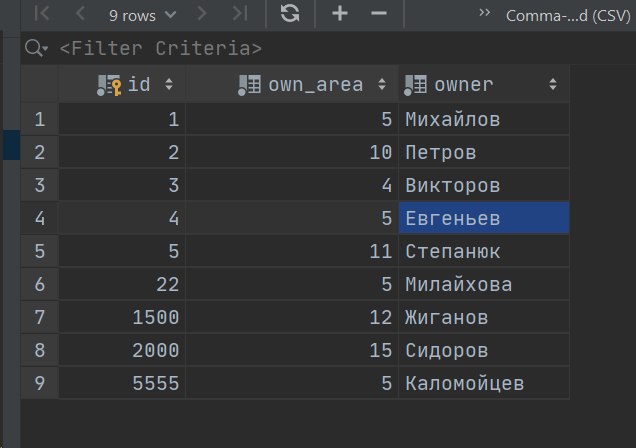This screenshot has width=636, height=448.
Task: Select the id cell with value 2000
Action: (x=122, y=350)
